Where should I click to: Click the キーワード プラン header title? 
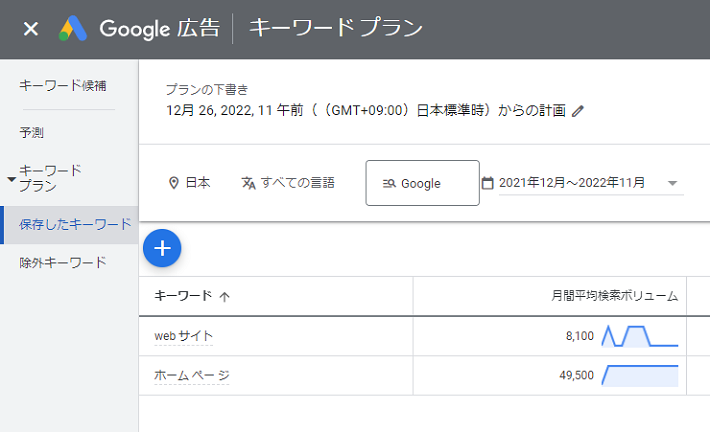336,28
